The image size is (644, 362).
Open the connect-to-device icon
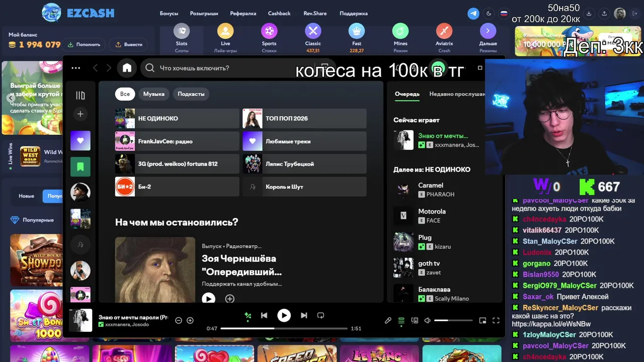tap(415, 320)
